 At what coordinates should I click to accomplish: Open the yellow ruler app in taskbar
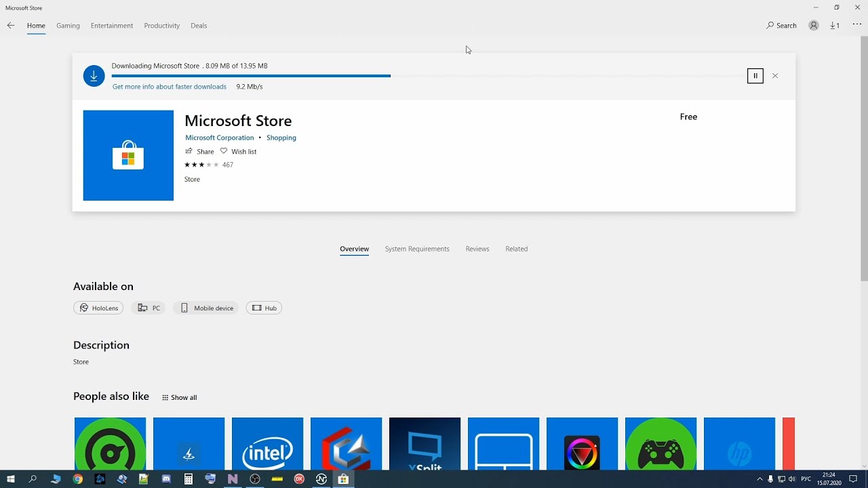277,479
